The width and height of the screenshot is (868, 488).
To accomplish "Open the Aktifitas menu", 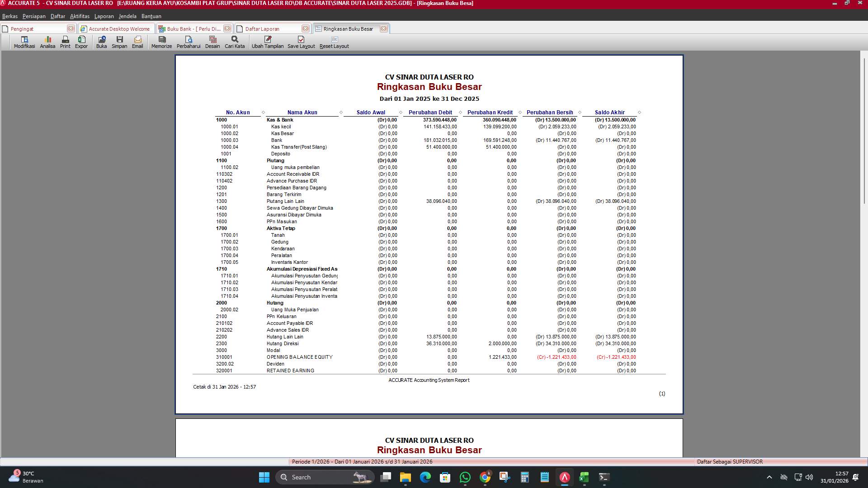I will point(79,16).
